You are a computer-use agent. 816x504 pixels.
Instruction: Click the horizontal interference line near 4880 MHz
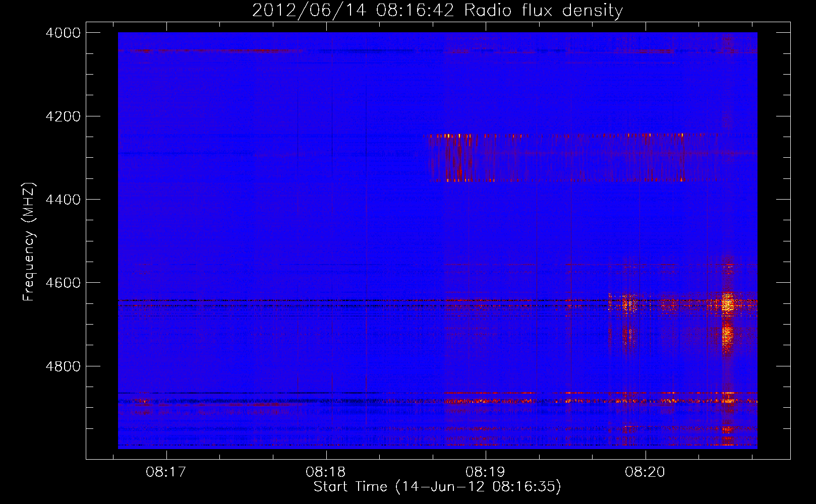point(437,401)
